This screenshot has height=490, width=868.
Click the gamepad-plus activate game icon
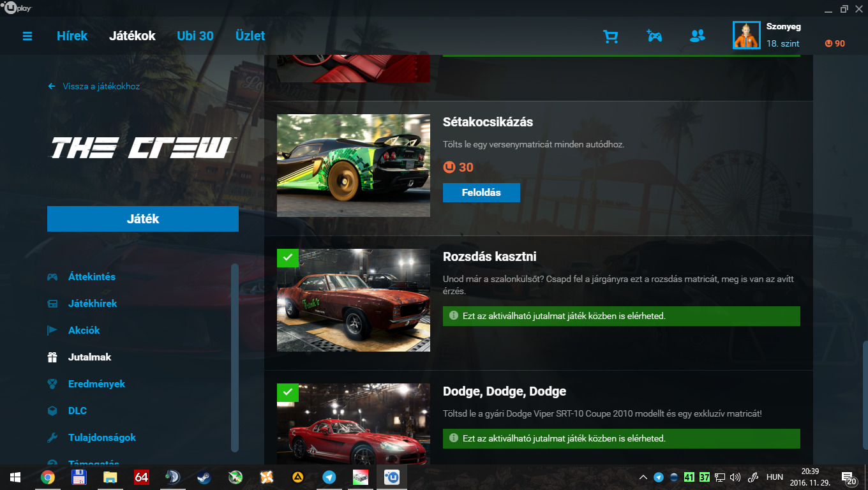click(654, 36)
